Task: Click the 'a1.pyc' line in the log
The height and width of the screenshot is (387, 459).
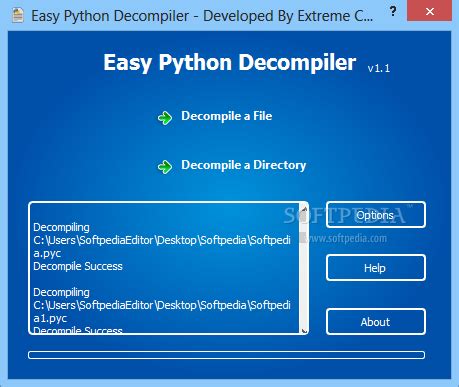Action: (x=50, y=318)
